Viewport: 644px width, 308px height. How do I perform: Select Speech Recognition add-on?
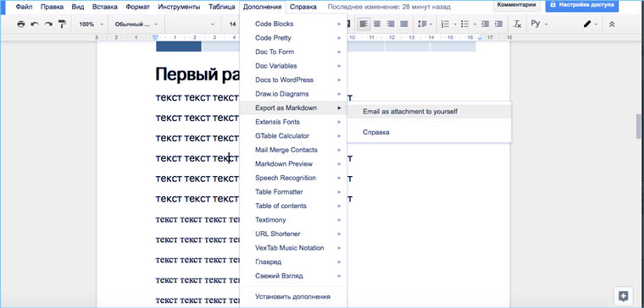293,178
